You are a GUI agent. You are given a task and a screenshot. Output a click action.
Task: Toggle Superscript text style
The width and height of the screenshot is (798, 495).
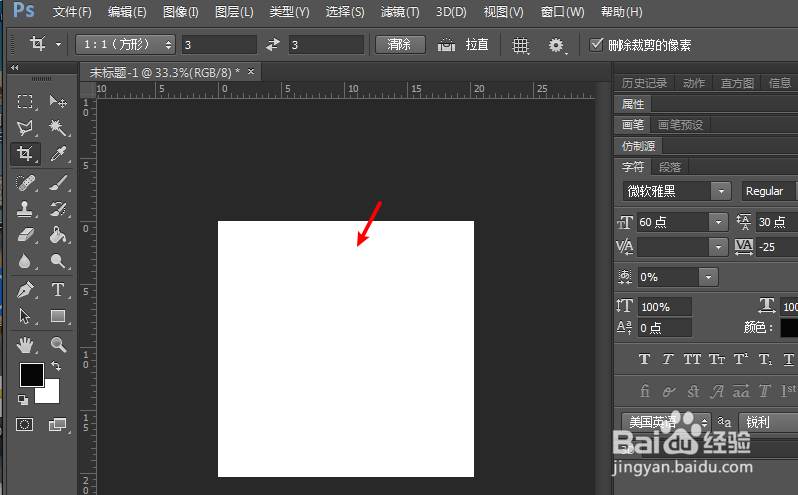pyautogui.click(x=741, y=359)
